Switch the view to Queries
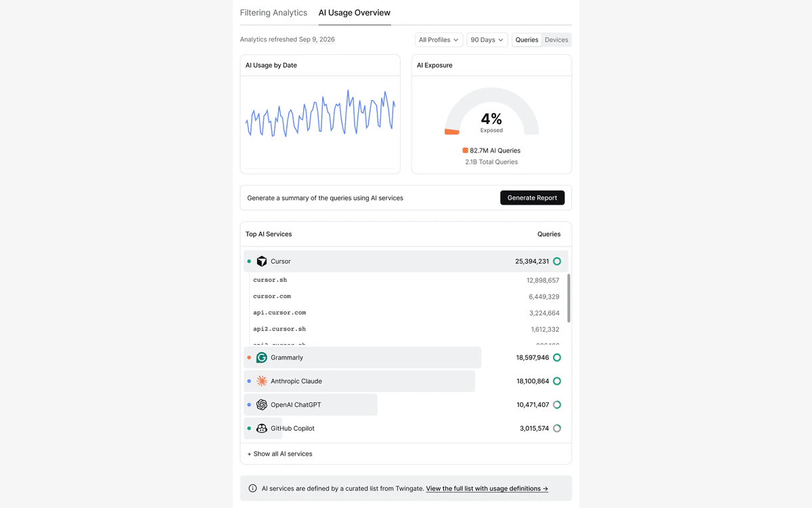This screenshot has height=508, width=812. coord(527,40)
